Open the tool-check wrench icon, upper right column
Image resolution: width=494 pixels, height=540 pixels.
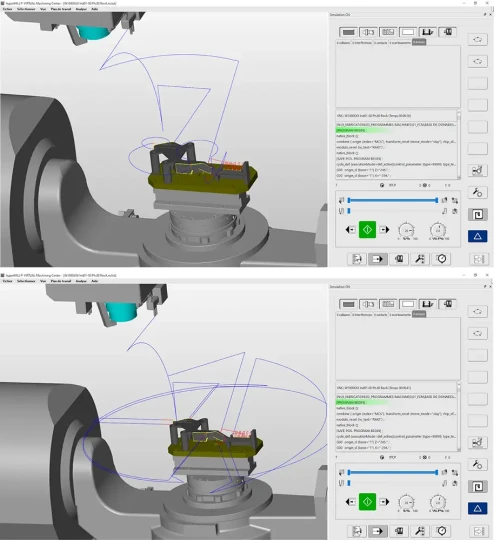(x=477, y=193)
